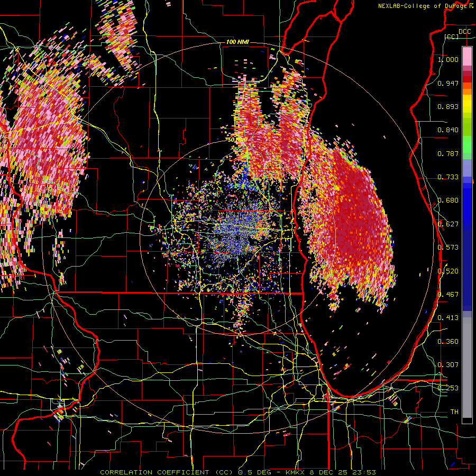
Task: Select the 0.520 legend value
Action: coord(448,271)
